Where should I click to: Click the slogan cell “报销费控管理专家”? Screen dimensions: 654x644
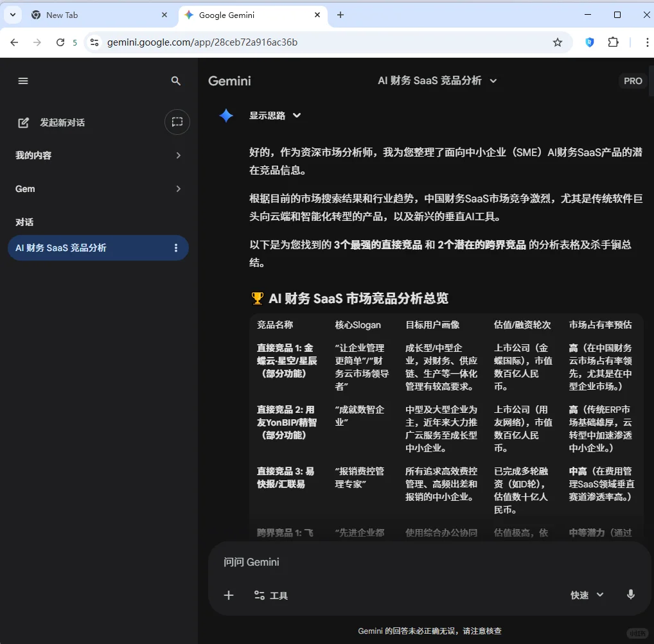(x=360, y=478)
